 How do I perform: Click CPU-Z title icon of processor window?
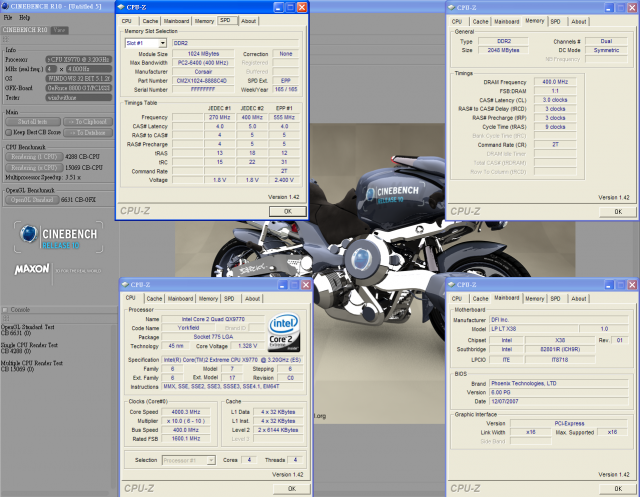(x=125, y=284)
